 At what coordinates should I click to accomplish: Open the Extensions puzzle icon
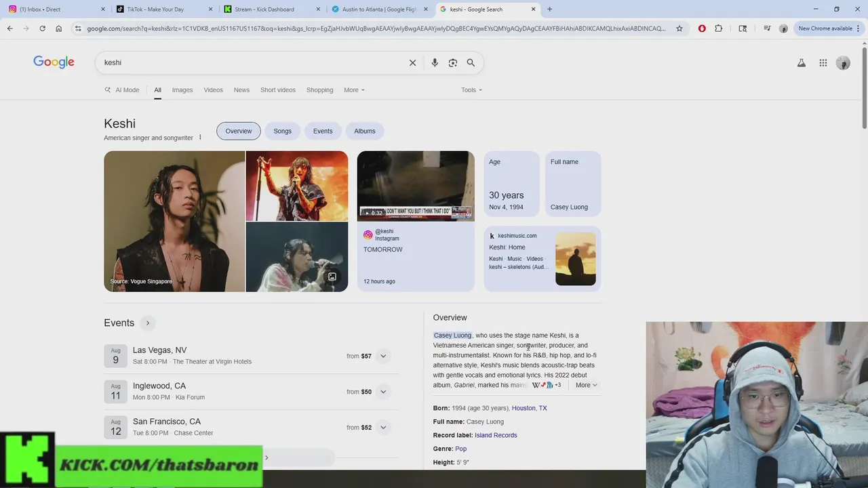[x=719, y=28]
